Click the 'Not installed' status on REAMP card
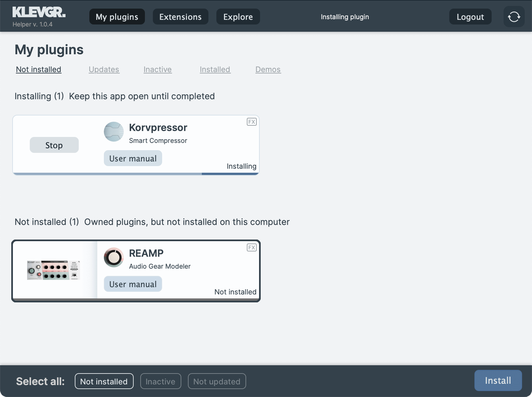The width and height of the screenshot is (532, 397). click(x=236, y=292)
